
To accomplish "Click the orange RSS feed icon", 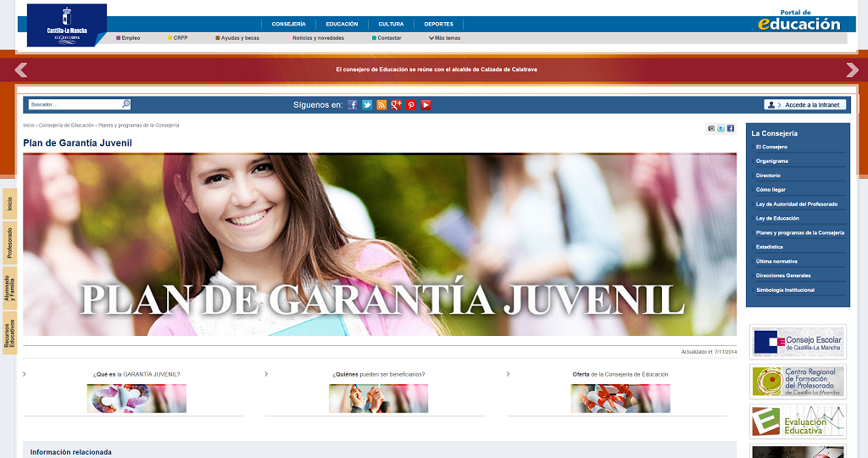I will 381,105.
